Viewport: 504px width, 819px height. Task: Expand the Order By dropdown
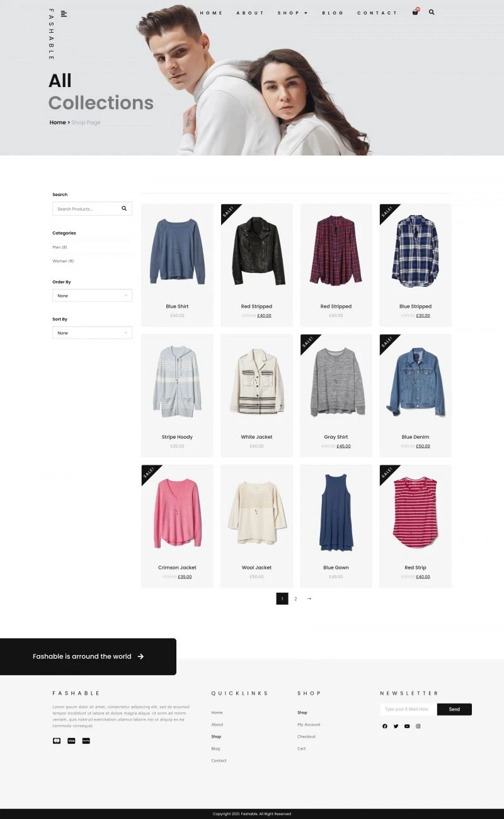click(92, 296)
